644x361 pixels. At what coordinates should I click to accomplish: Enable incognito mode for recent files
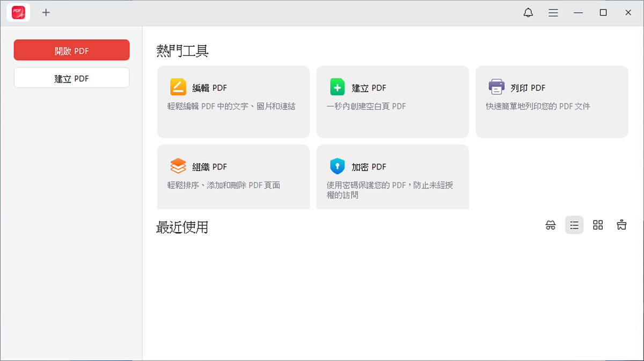pos(550,225)
